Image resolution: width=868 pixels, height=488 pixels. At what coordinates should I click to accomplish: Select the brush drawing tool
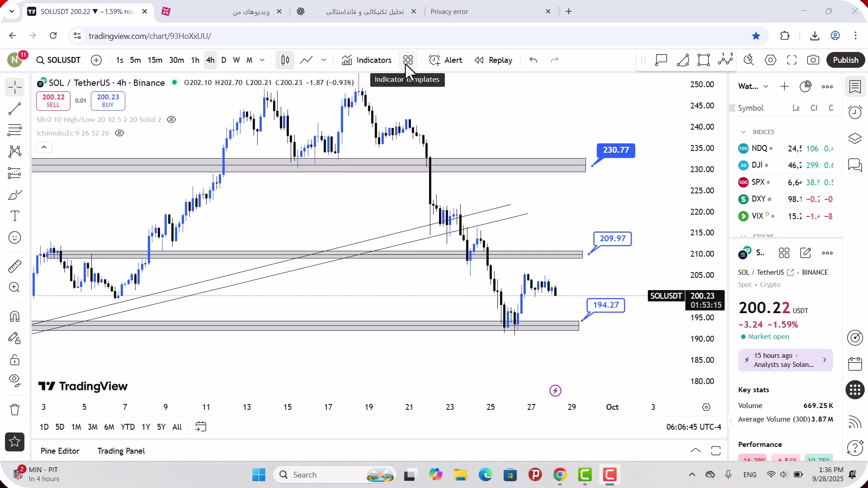[x=15, y=195]
